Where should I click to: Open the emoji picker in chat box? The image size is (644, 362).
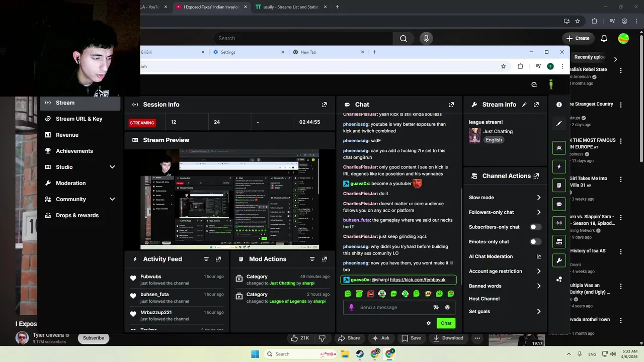(447, 307)
